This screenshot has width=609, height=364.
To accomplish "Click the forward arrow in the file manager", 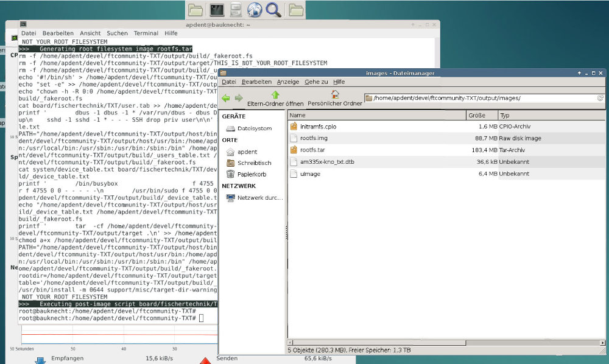I will [x=239, y=98].
